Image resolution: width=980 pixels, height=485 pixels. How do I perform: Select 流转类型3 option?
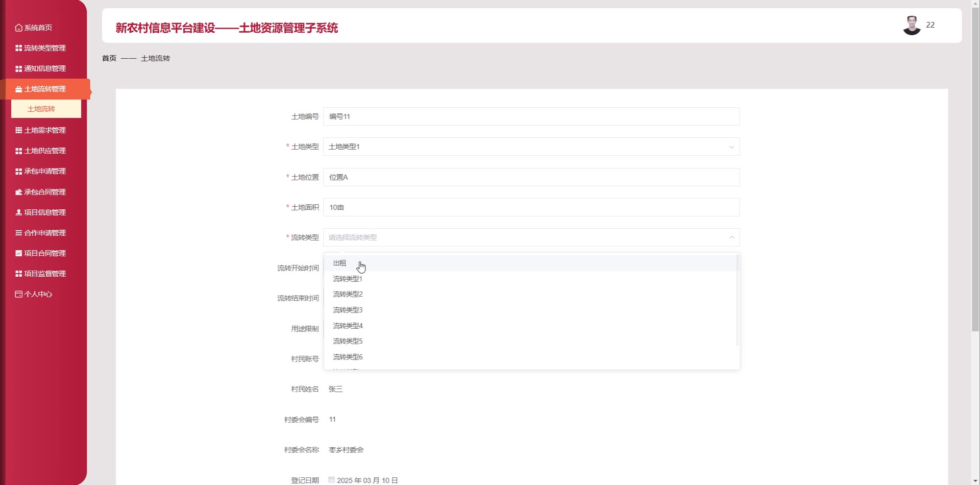(x=530, y=310)
